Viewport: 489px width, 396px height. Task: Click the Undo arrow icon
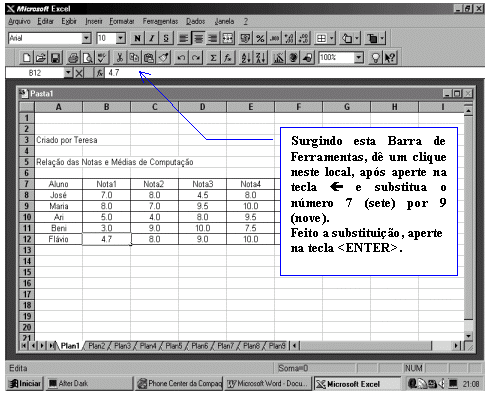181,58
